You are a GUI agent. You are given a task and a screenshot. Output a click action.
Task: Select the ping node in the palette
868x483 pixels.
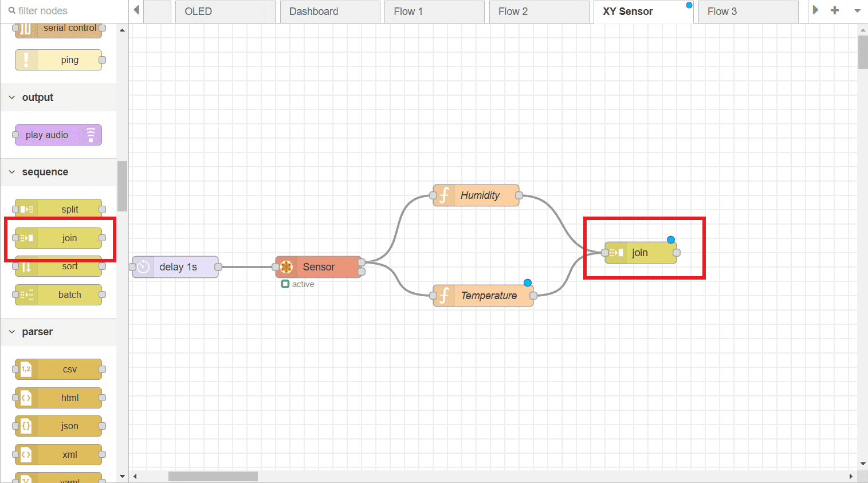coord(60,60)
